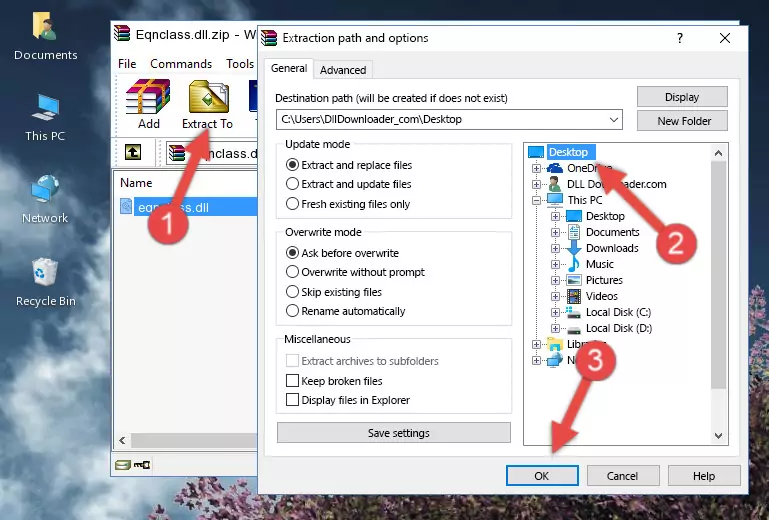Click the Network globe icon in tree
769x520 pixels.
pyautogui.click(x=555, y=361)
